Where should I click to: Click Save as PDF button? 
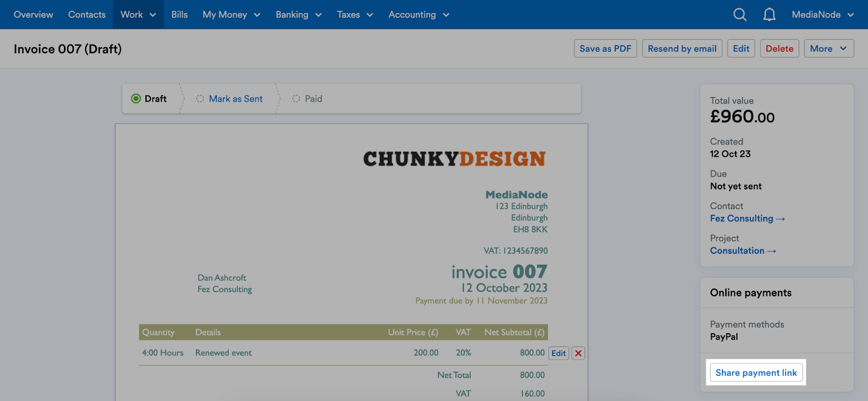point(605,48)
